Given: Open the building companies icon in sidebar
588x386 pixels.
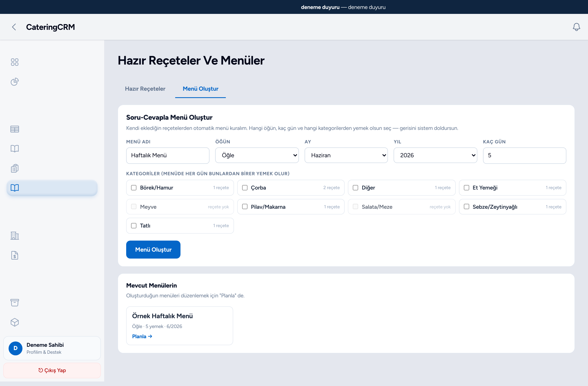Looking at the screenshot, I should [x=14, y=236].
